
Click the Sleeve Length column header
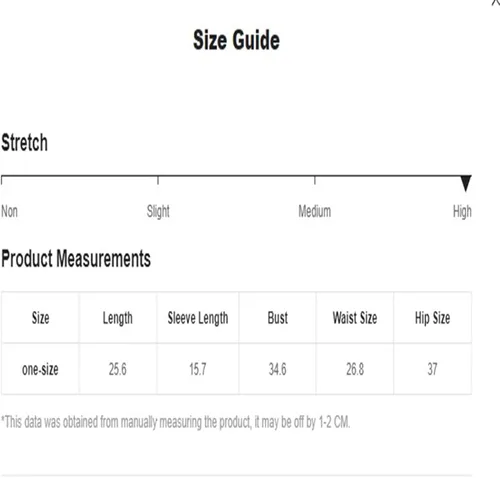point(198,318)
